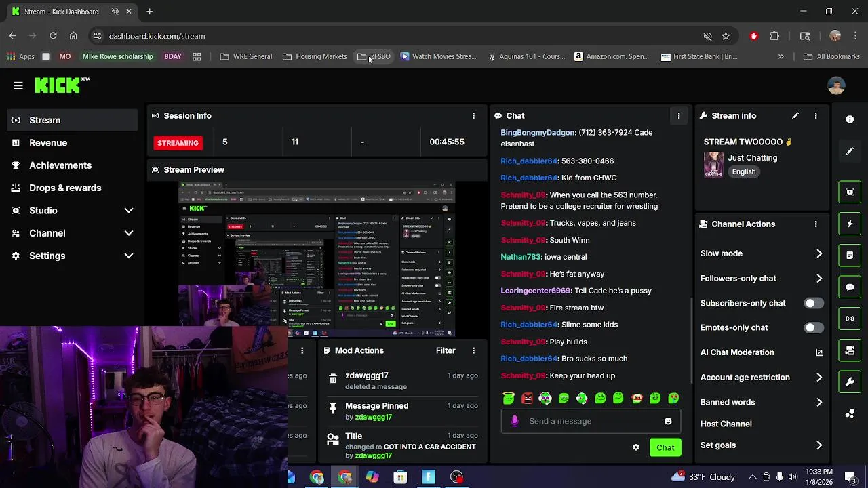Click the Send a message field
868x488 pixels.
tap(590, 421)
